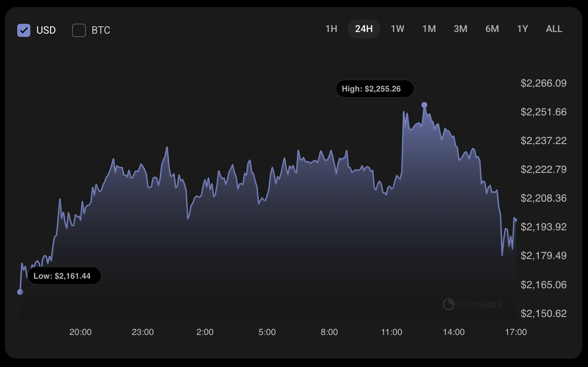Select the 24H time range tab
Image resolution: width=588 pixels, height=367 pixels.
pos(364,29)
